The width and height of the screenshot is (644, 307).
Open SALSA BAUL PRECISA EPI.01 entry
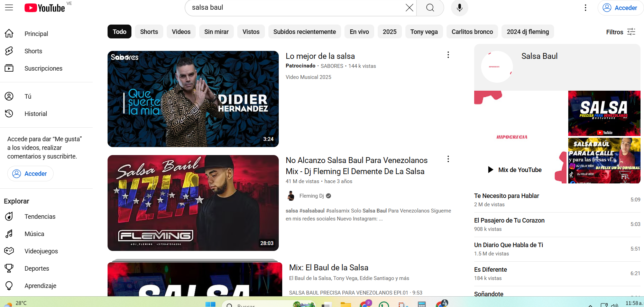pyautogui.click(x=356, y=293)
